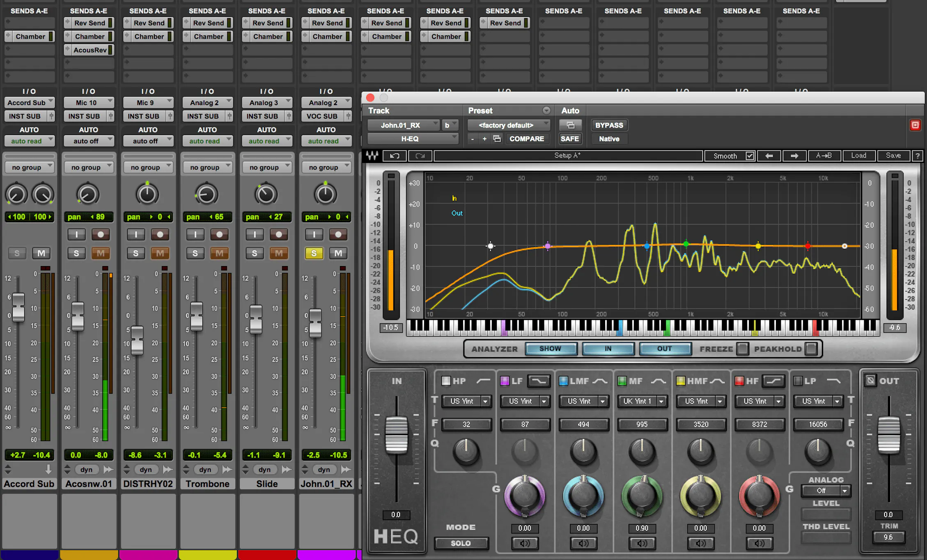Toggle the Smooth checkbox

pyautogui.click(x=750, y=156)
